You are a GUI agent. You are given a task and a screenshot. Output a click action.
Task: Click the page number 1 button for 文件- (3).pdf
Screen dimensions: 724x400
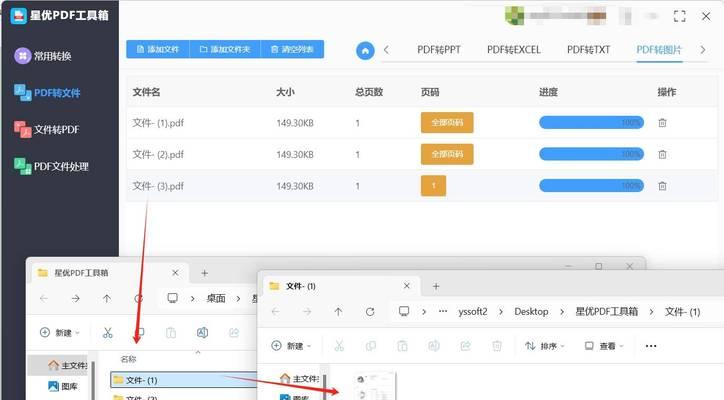pyautogui.click(x=433, y=186)
